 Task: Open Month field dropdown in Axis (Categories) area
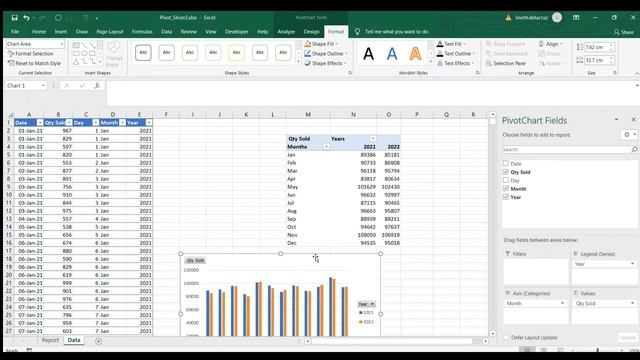[x=562, y=303]
